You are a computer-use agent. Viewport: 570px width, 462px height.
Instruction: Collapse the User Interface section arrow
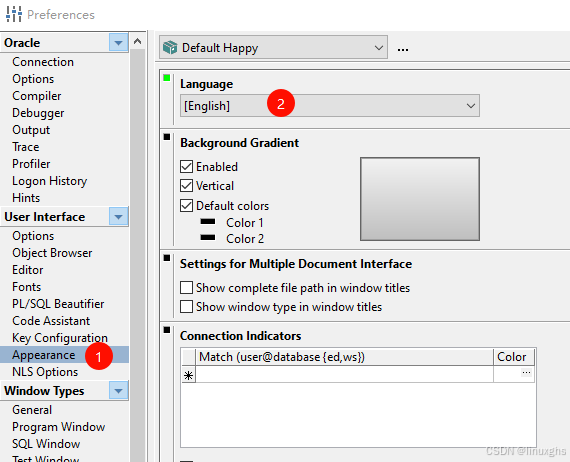118,217
